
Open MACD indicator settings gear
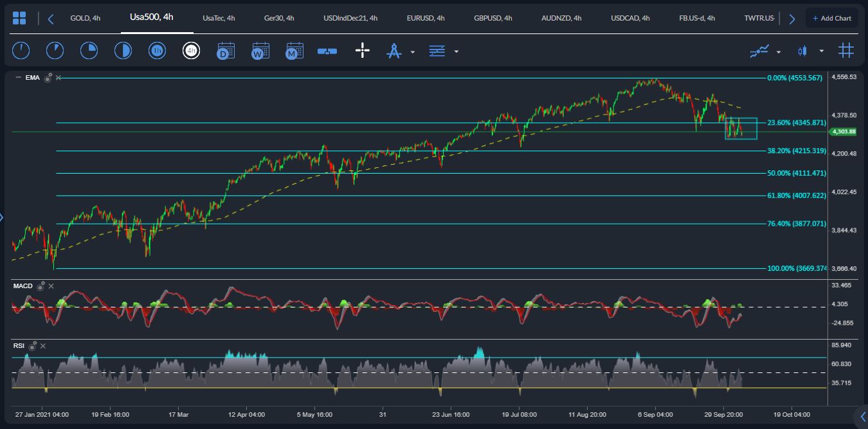[41, 286]
